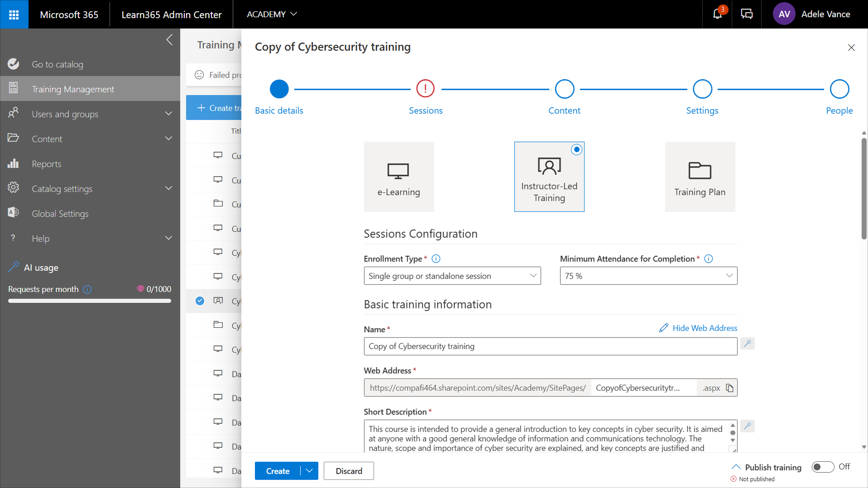Click the Minimum Attendance info icon
Image resolution: width=868 pixels, height=488 pixels.
(x=709, y=259)
